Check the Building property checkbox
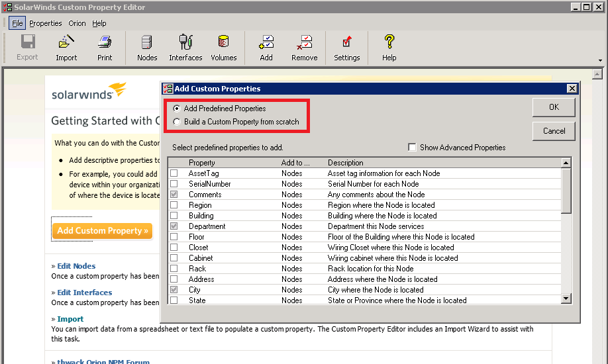 (174, 216)
